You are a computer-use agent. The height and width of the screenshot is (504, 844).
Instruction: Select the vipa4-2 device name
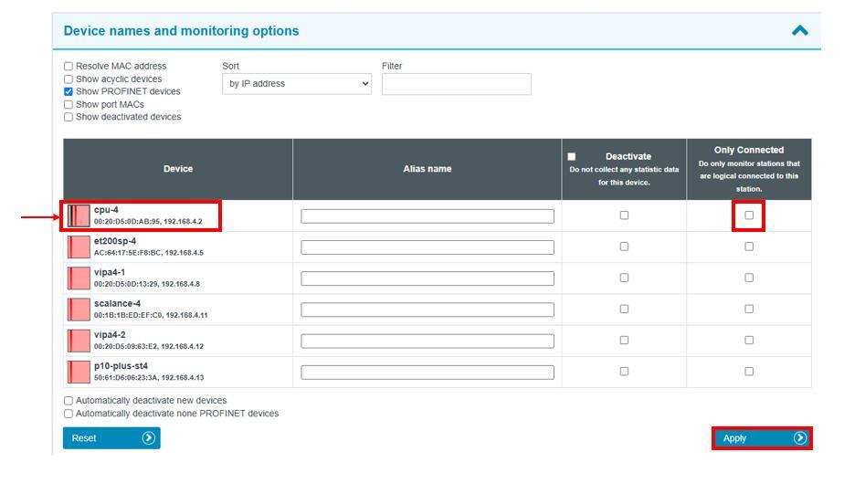point(110,334)
